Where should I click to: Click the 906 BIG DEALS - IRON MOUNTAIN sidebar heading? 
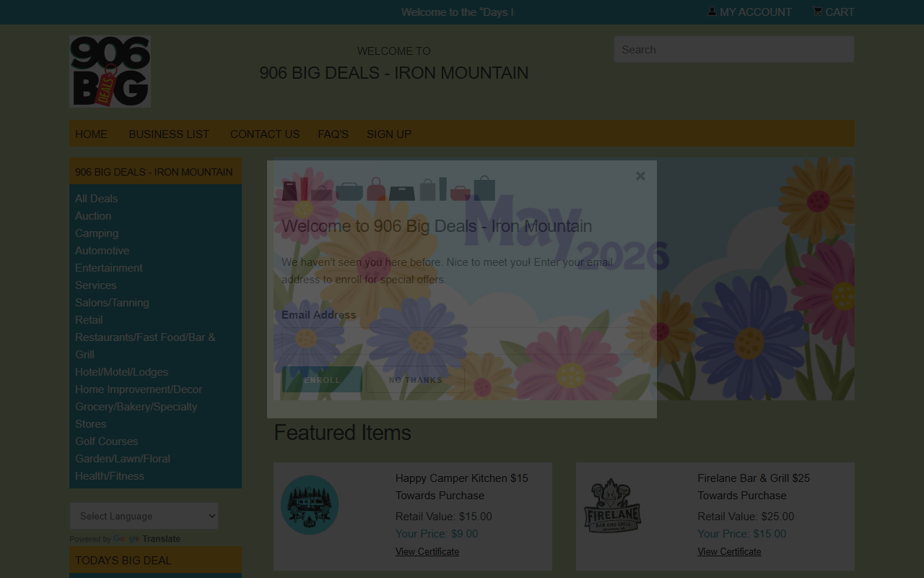click(155, 172)
